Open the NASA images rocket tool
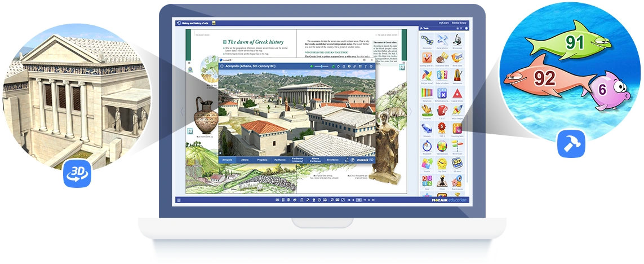Image resolution: width=644 pixels, height=264 pixels. coord(457,112)
